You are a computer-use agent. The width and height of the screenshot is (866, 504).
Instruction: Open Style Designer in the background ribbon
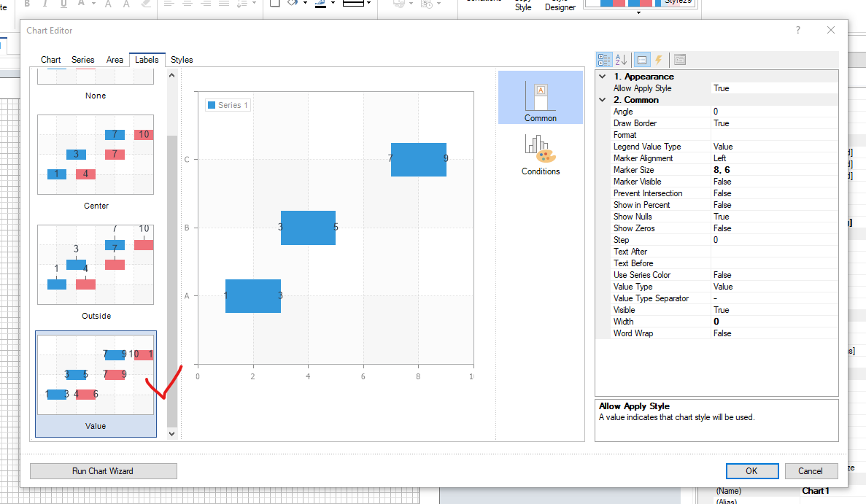pyautogui.click(x=560, y=6)
